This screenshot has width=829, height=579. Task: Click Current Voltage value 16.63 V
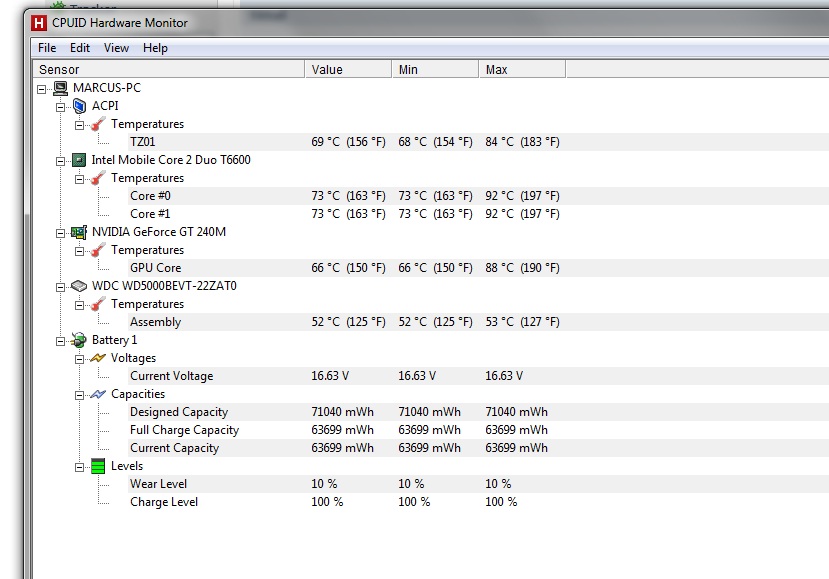click(330, 376)
